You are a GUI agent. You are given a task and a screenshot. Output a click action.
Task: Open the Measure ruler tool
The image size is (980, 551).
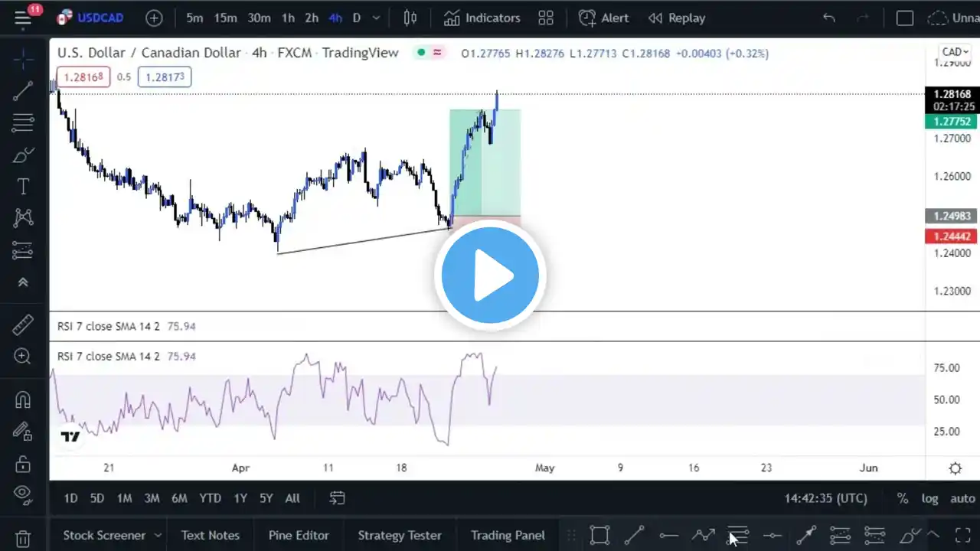tap(23, 325)
